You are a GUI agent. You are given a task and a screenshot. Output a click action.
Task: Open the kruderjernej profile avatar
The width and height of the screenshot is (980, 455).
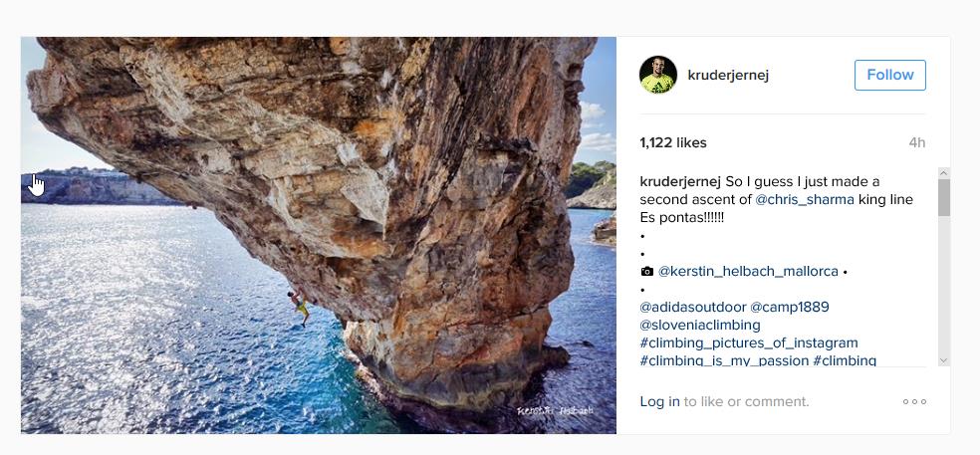tap(658, 75)
